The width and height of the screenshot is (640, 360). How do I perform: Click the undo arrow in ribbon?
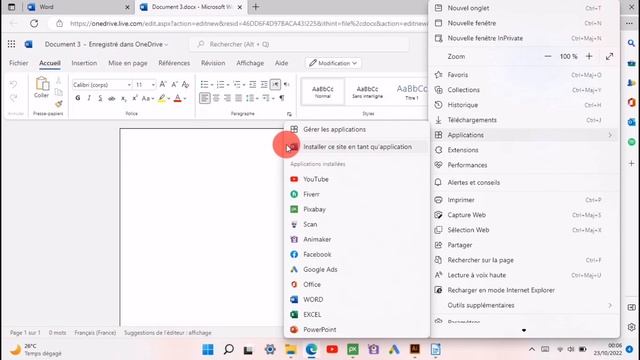click(13, 84)
